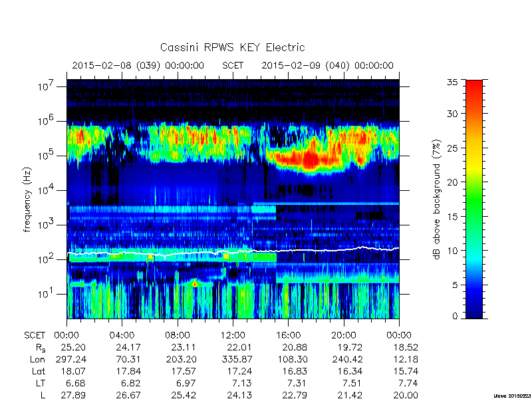The image size is (532, 399).
Task: Click the plot title Cassini RPWS KEY Electric
Action: pos(232,47)
